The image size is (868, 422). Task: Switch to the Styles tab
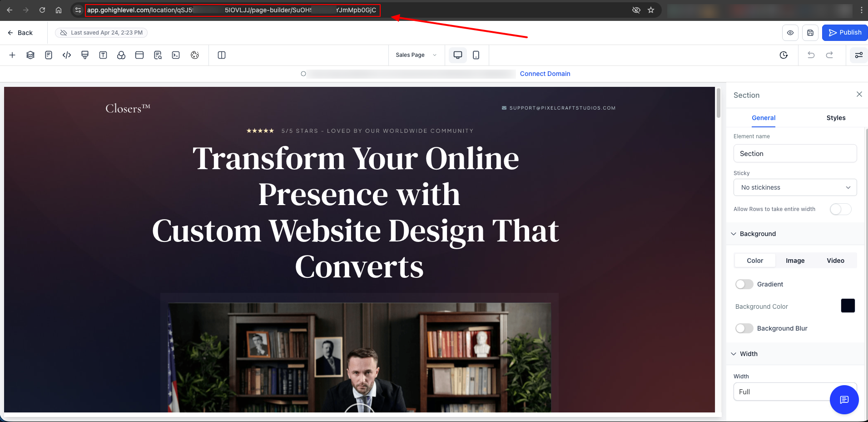tap(836, 118)
